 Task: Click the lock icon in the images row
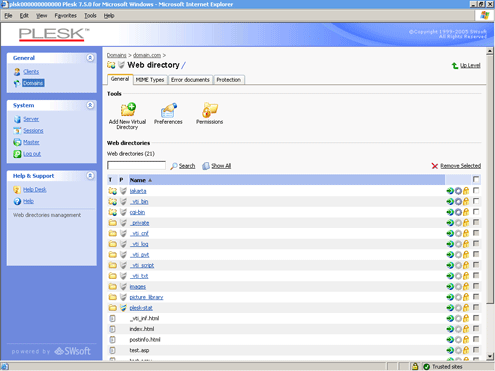[x=466, y=286]
